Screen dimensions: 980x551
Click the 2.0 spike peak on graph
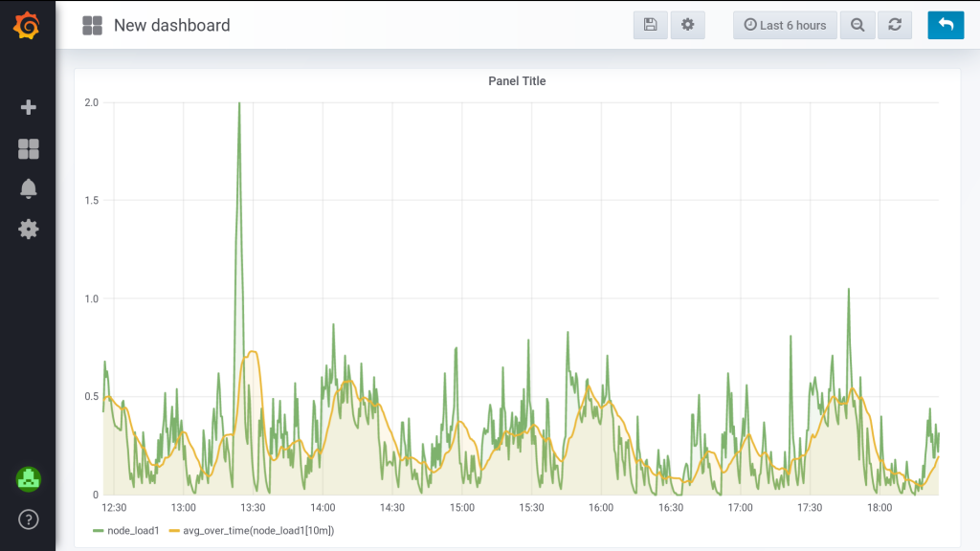(238, 103)
